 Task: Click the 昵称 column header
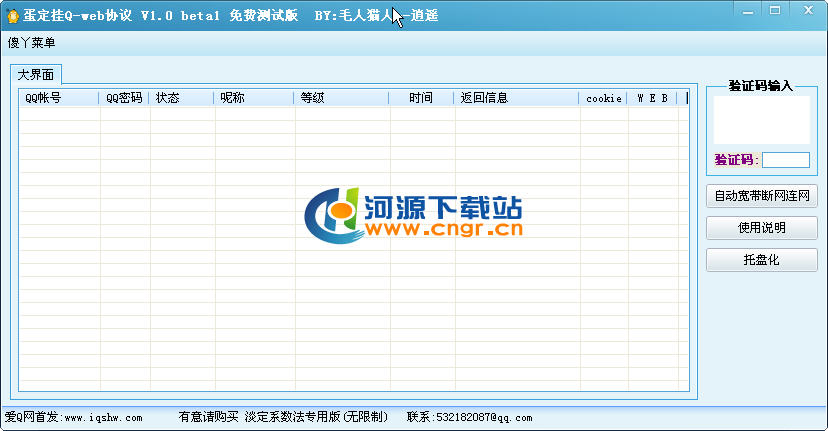point(254,98)
